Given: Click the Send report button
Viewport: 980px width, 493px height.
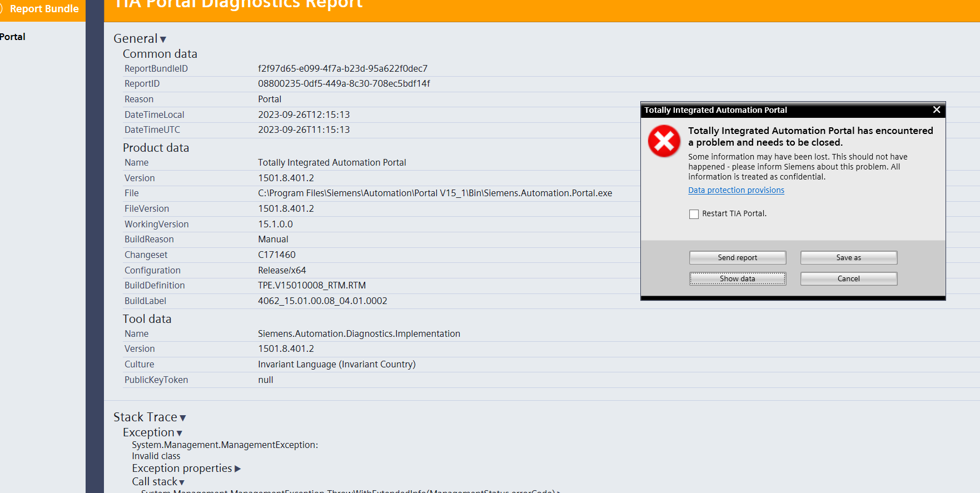Looking at the screenshot, I should pos(738,257).
